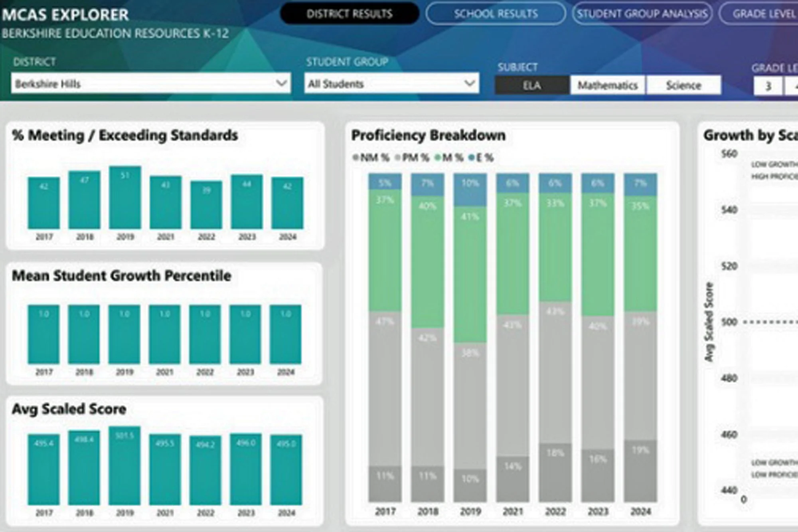Open the Grade Level tab
The image size is (798, 532).
(763, 14)
